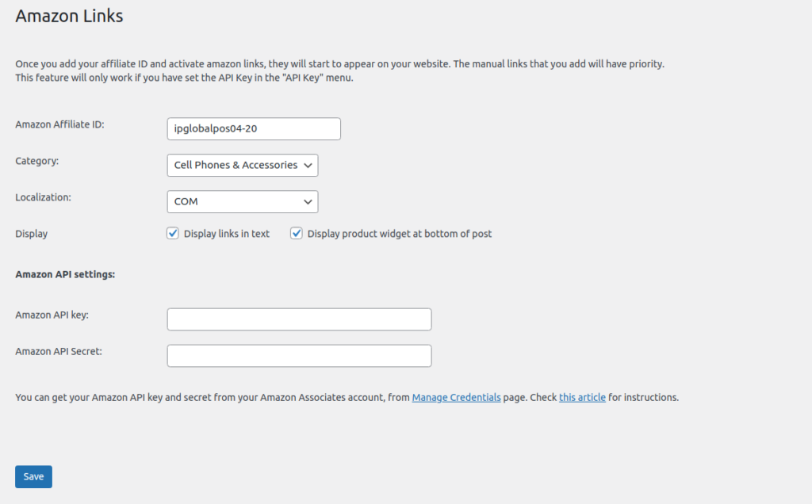Image resolution: width=812 pixels, height=504 pixels.
Task: Click the "Amazon API key:" label
Action: coord(52,315)
